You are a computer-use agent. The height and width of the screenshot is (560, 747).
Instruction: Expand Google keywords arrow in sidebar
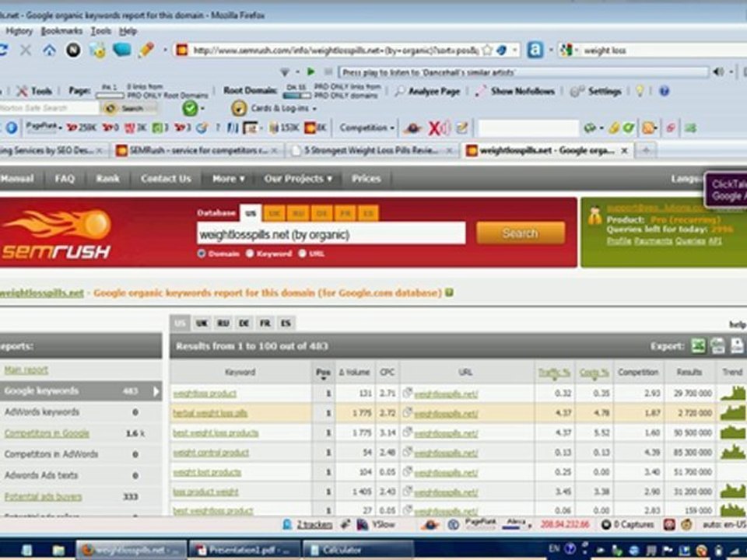click(156, 391)
